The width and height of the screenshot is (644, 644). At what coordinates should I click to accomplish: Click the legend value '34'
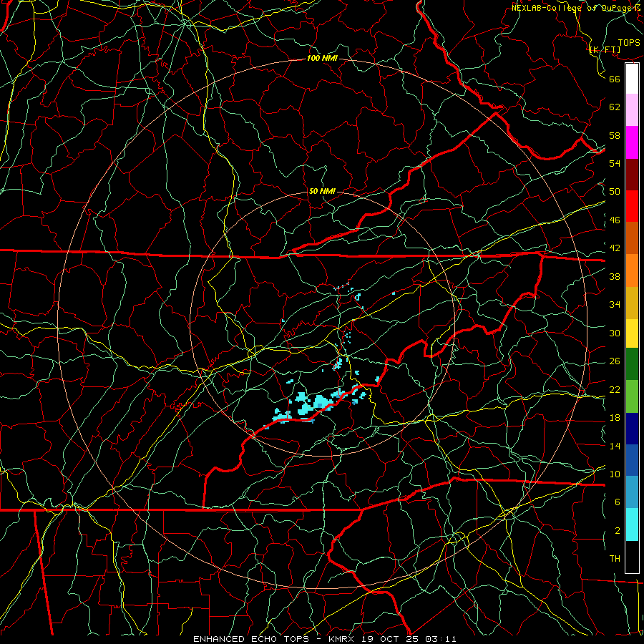[x=615, y=305]
